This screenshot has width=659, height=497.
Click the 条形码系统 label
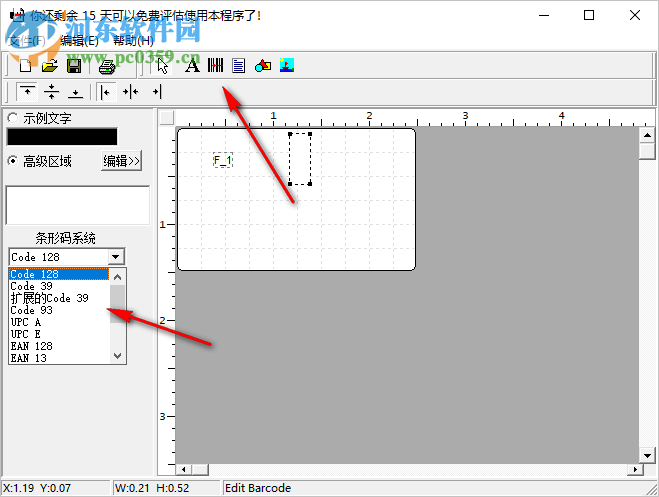coord(66,238)
